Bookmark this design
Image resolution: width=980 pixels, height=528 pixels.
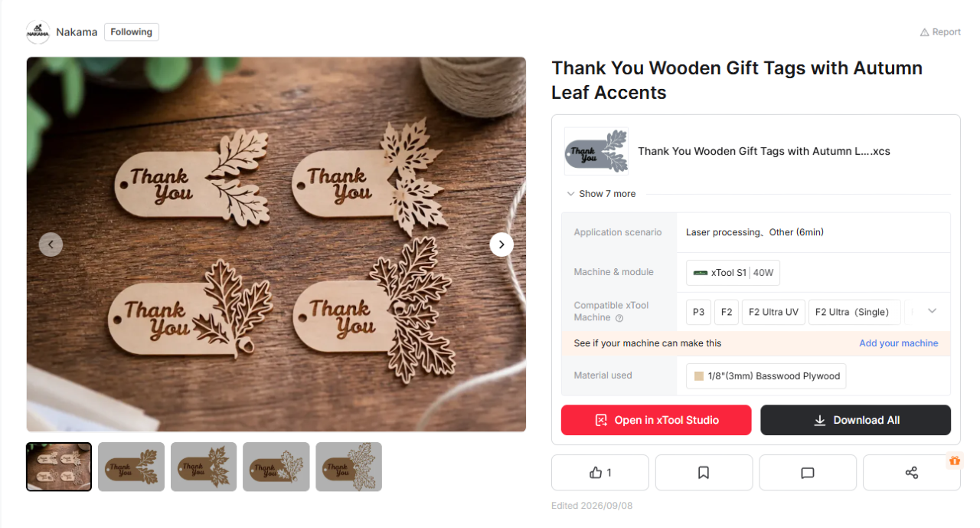point(704,473)
